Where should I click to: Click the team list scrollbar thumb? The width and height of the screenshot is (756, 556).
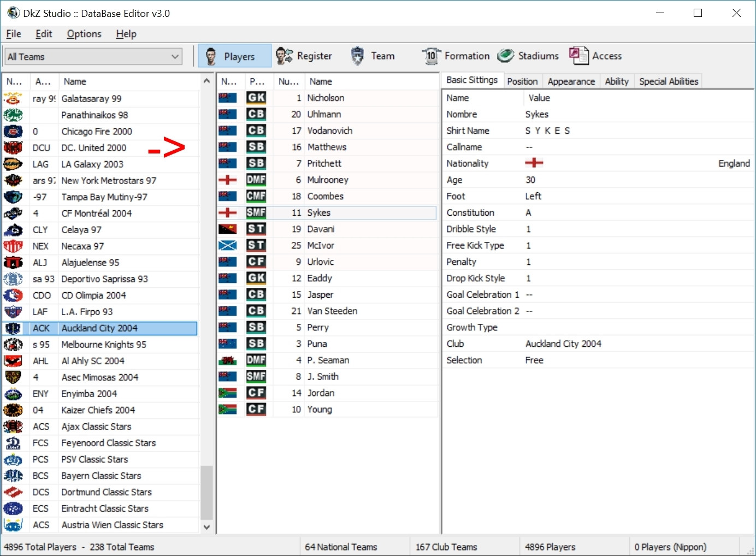[206, 492]
